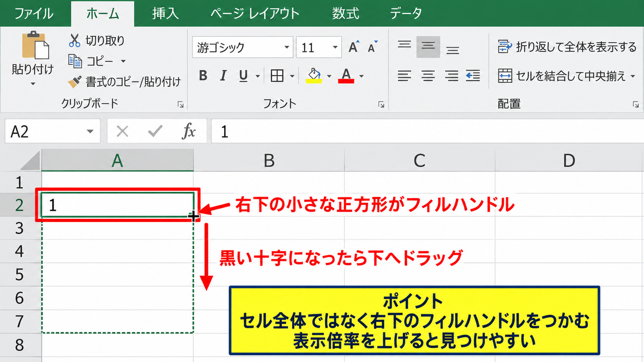Align text to bottom

point(453,50)
